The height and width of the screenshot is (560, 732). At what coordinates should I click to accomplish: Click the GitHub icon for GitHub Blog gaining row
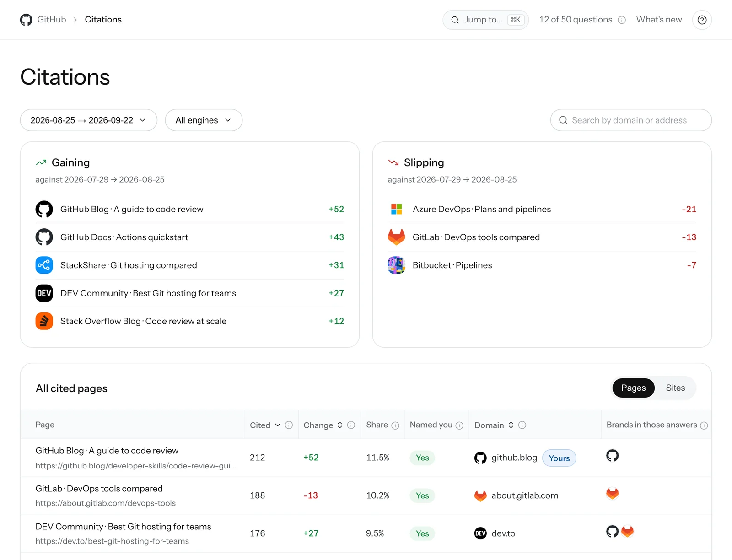(44, 209)
